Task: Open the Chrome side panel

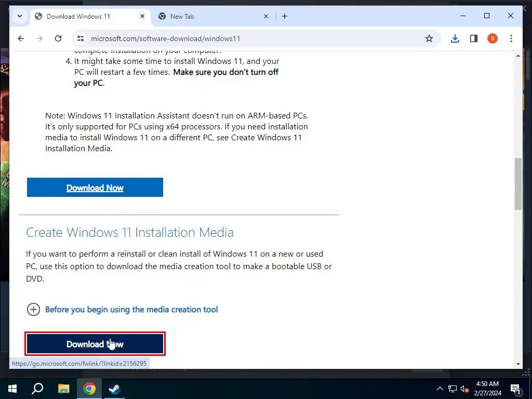Action: coord(474,38)
